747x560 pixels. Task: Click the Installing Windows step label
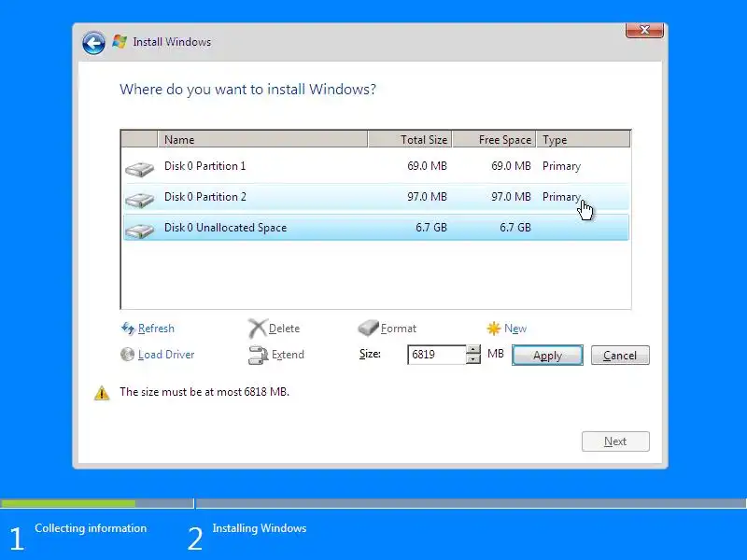(260, 528)
